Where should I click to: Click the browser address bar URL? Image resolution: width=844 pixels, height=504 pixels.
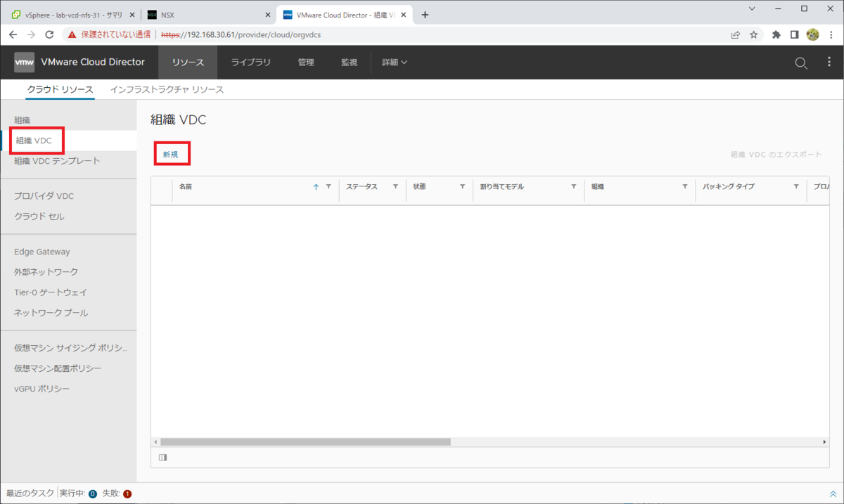coord(241,34)
